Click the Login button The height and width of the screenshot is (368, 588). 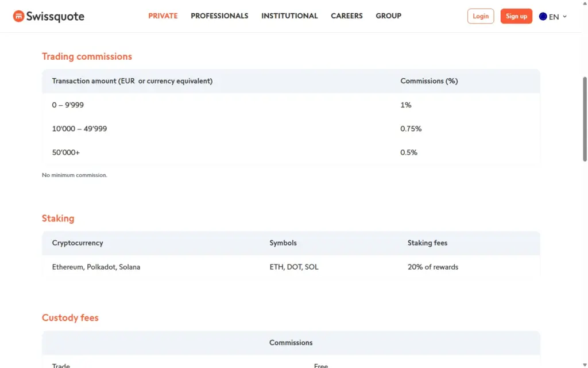click(x=481, y=16)
